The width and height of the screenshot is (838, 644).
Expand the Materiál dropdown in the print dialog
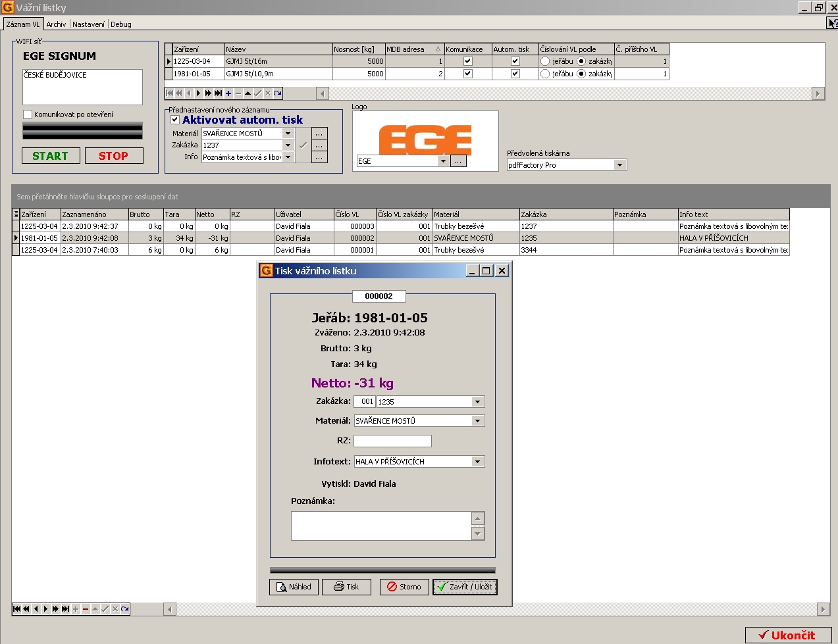click(x=478, y=421)
